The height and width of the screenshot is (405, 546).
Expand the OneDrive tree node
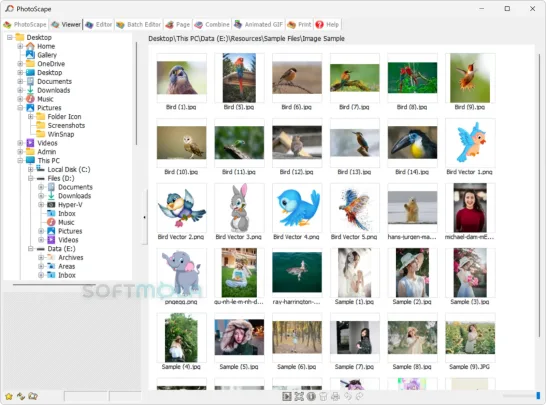click(20, 64)
